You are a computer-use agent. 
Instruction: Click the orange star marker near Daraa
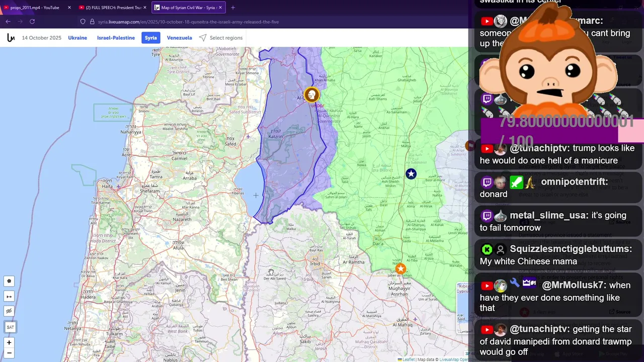400,269
